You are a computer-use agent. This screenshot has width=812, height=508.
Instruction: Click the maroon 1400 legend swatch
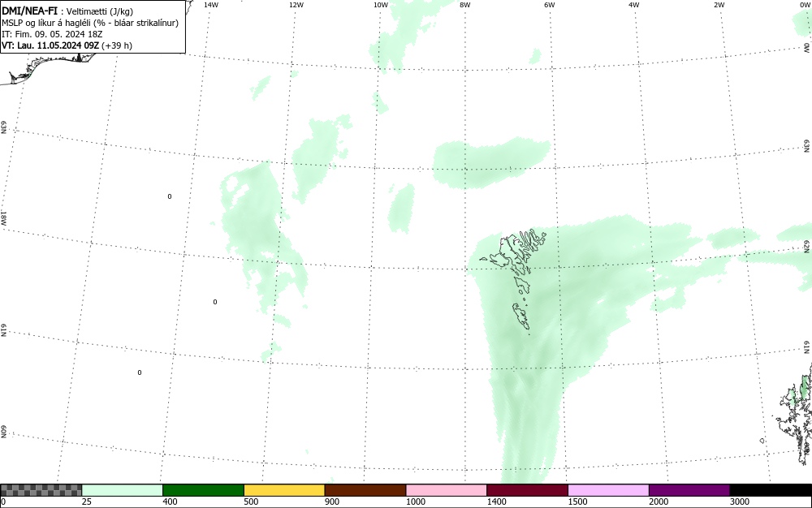(527, 490)
